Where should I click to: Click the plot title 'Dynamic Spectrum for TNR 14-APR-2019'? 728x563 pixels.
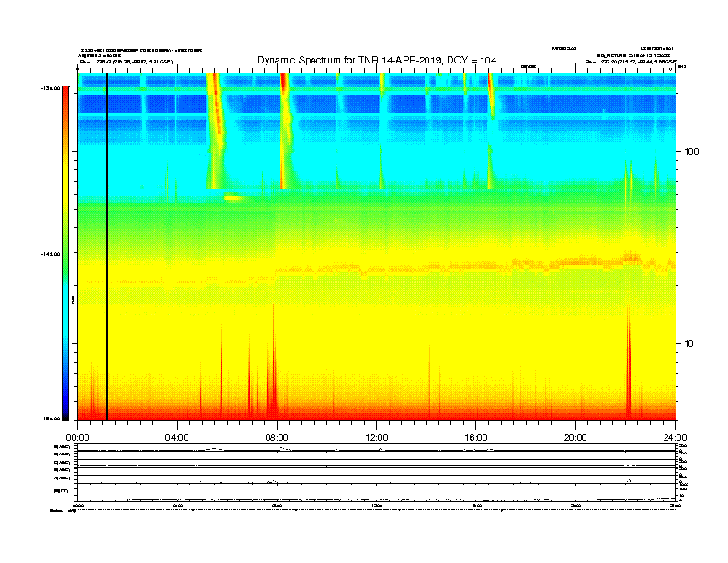click(x=377, y=61)
